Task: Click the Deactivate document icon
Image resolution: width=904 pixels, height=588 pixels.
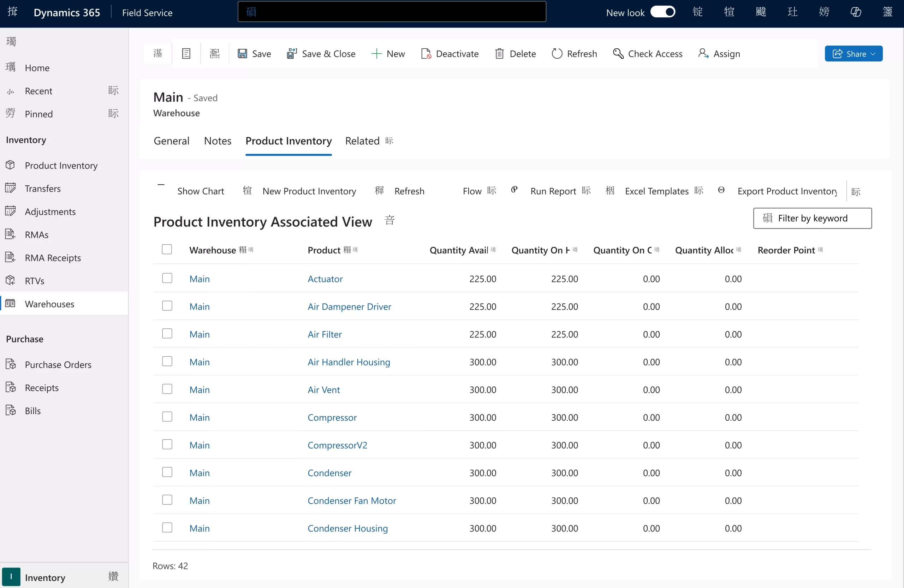Action: coord(426,54)
